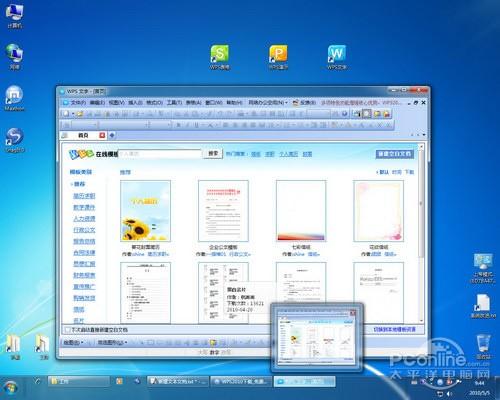Select the 七彩信纸 template thumbnail

[x=301, y=211]
